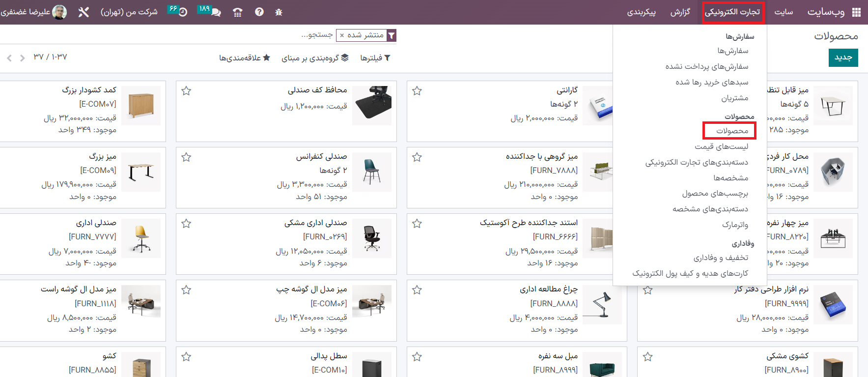The width and height of the screenshot is (868, 377).
Task: Toggle favorite star on محافظ کف صندلی
Action: coord(186,91)
